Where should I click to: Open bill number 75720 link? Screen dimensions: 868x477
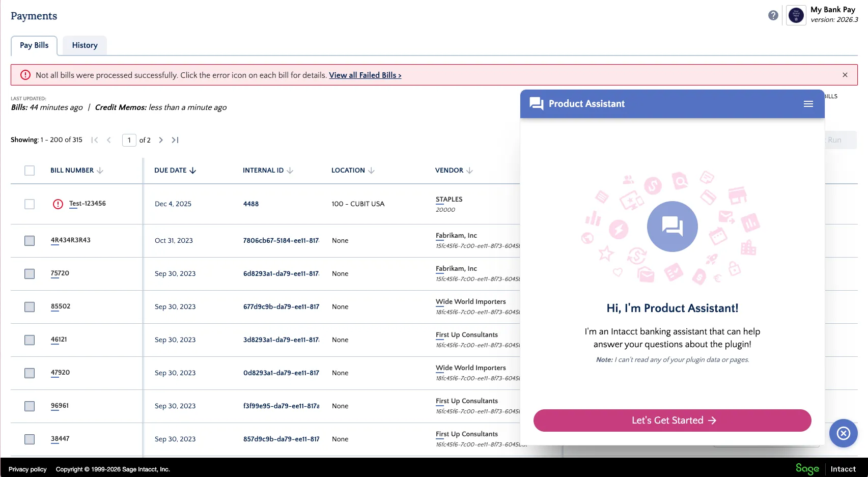[x=60, y=273]
